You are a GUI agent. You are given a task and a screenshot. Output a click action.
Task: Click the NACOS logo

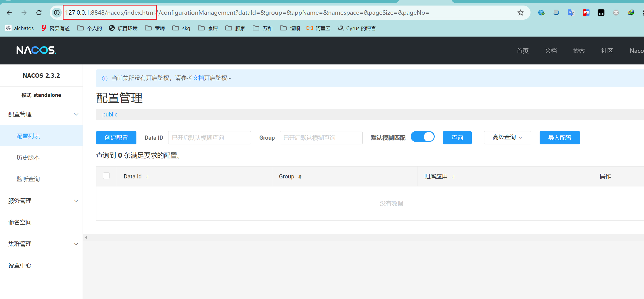[36, 50]
